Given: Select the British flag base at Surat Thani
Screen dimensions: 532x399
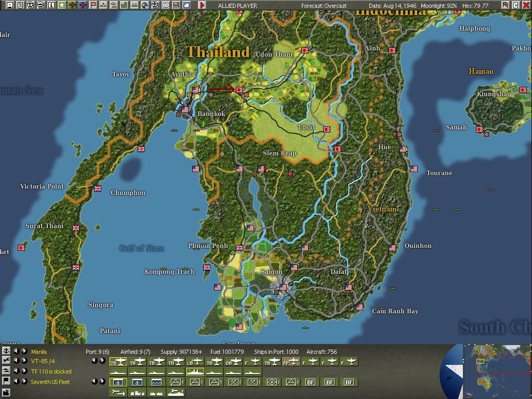Looking at the screenshot, I should pos(76,228).
